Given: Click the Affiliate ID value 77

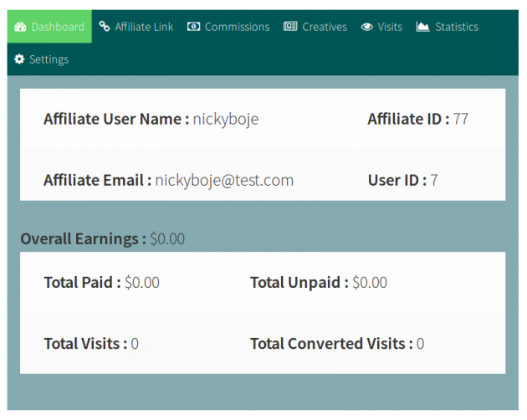Looking at the screenshot, I should pyautogui.click(x=460, y=119).
